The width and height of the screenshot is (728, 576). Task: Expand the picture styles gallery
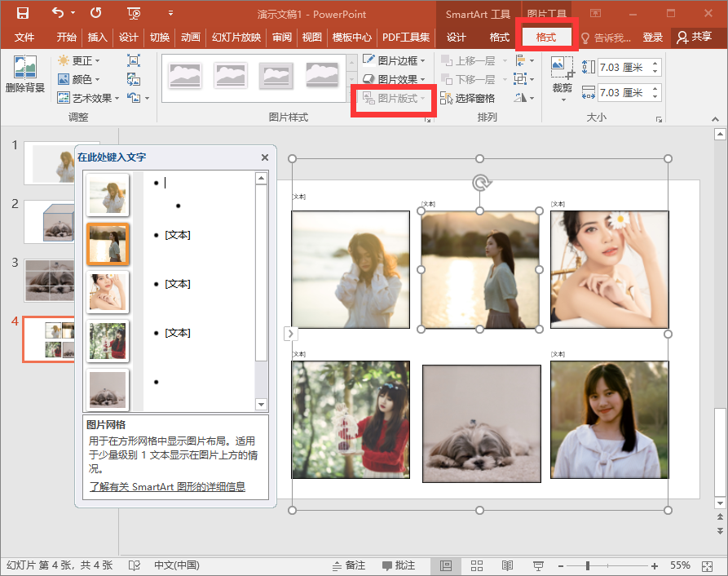tap(352, 96)
